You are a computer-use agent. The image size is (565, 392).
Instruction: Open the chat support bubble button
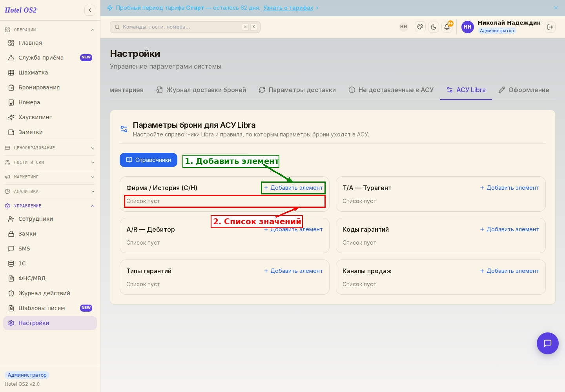click(x=548, y=343)
